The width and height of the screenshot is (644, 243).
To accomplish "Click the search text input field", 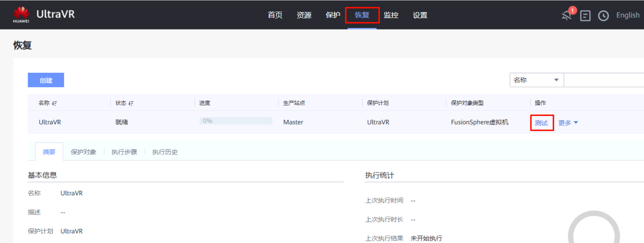I will tap(603, 80).
